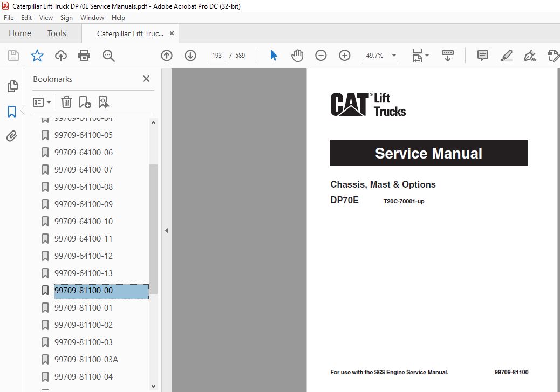
Task: Open the bookmark options dropdown
Action: 42,102
